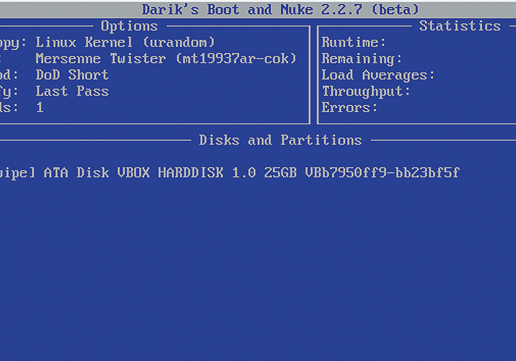Click the DoD Short method value
This screenshot has height=361, width=516.
tap(72, 75)
